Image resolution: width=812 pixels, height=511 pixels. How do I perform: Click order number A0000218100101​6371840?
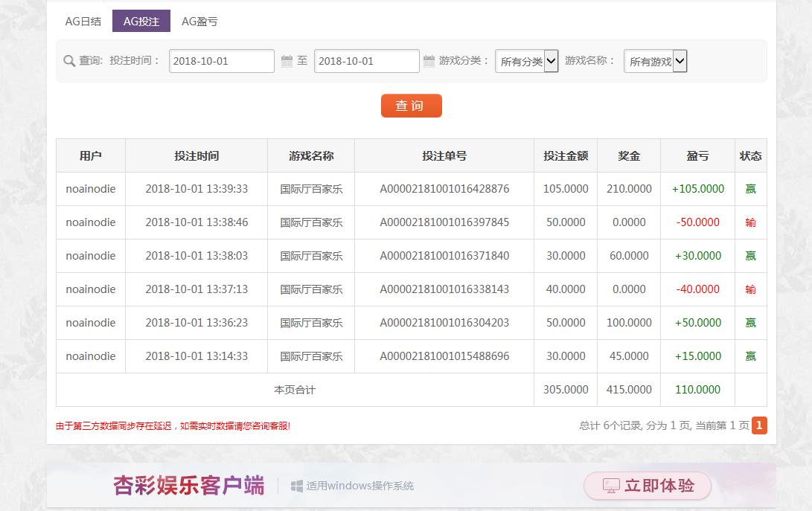pyautogui.click(x=444, y=256)
